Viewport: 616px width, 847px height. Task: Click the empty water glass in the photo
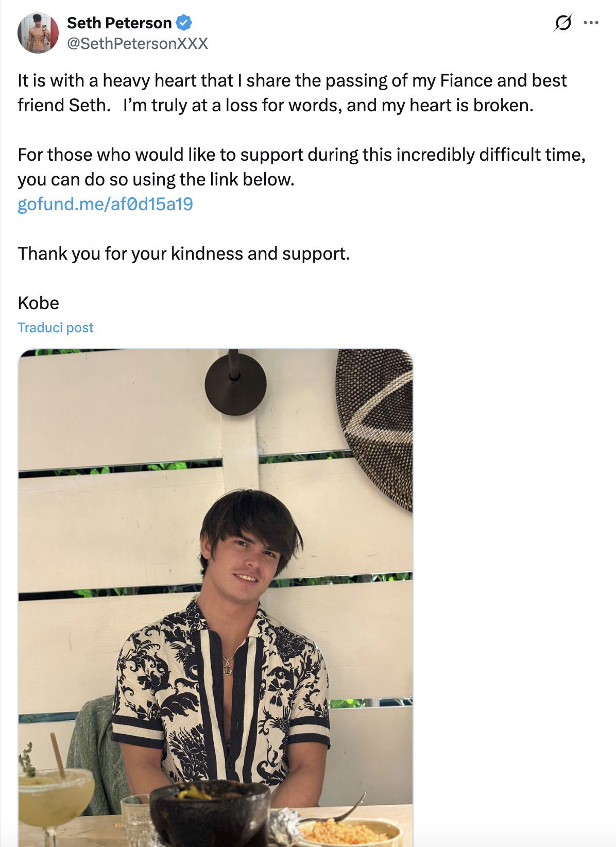click(x=136, y=819)
